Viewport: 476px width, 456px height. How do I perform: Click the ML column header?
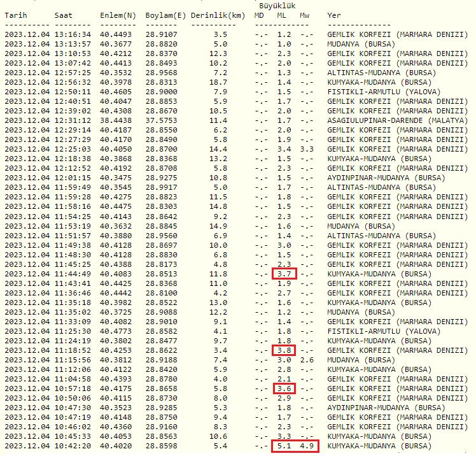click(x=283, y=15)
